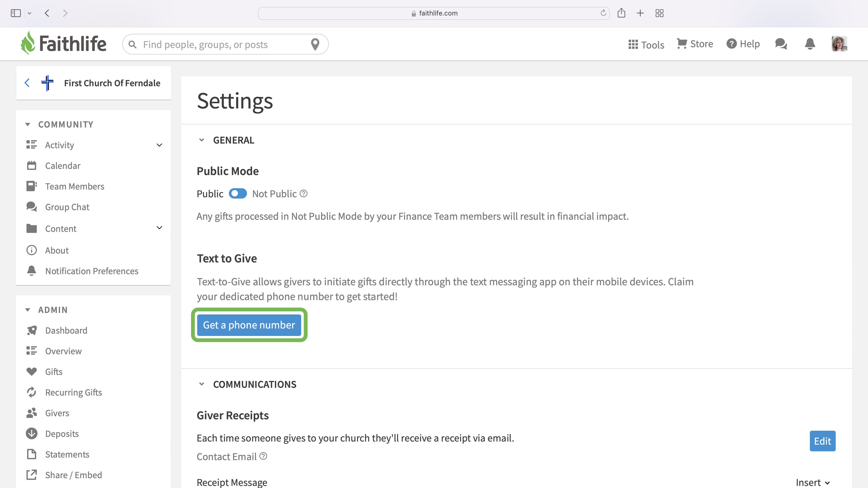
Task: Open the Dashboard admin link
Action: click(x=66, y=330)
